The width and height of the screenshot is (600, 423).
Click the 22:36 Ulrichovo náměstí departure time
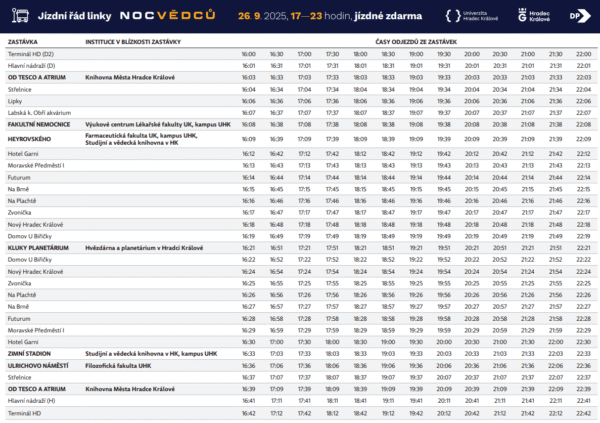(584, 366)
